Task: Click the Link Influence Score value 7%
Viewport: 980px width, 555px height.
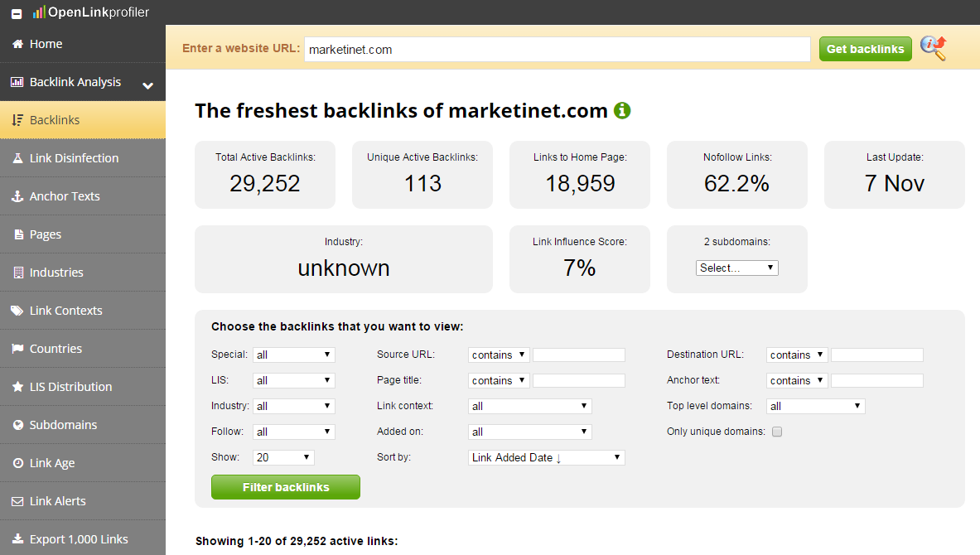Action: coord(579,268)
